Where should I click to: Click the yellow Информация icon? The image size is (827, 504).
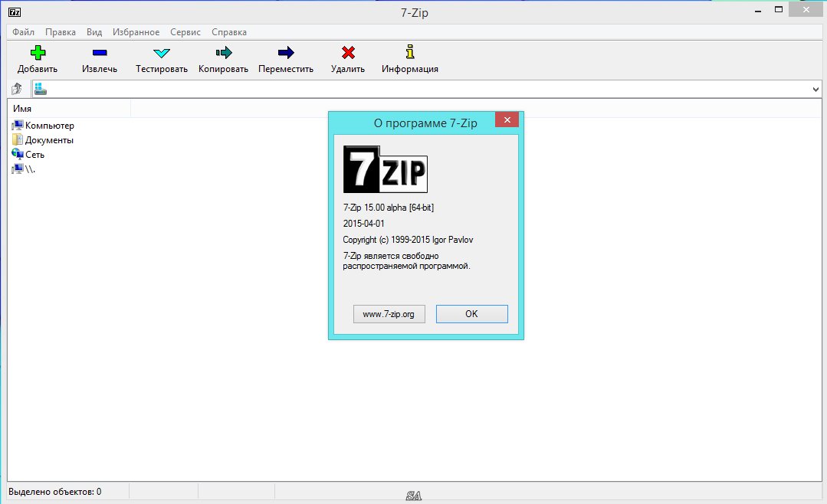click(x=410, y=51)
